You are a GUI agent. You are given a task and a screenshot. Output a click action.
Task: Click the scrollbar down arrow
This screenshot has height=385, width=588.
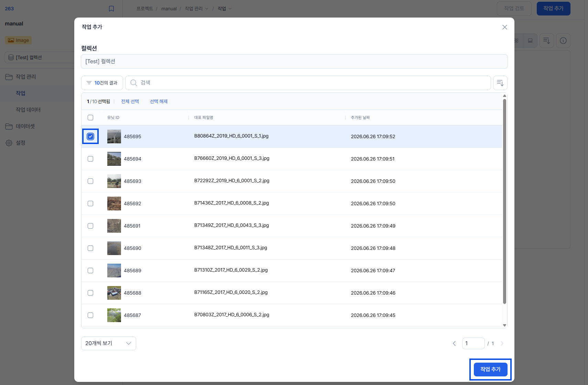[504, 325]
